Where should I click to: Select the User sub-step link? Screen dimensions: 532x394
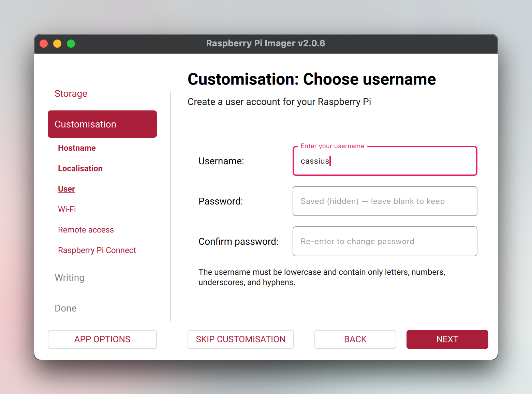66,189
